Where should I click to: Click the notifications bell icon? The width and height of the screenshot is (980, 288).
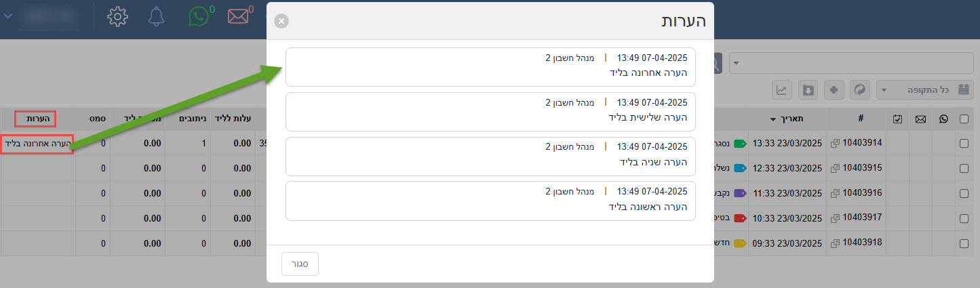point(156,17)
